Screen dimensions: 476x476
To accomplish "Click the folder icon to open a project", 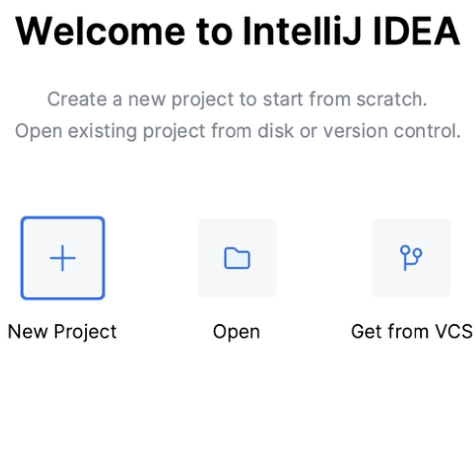I will [x=237, y=258].
